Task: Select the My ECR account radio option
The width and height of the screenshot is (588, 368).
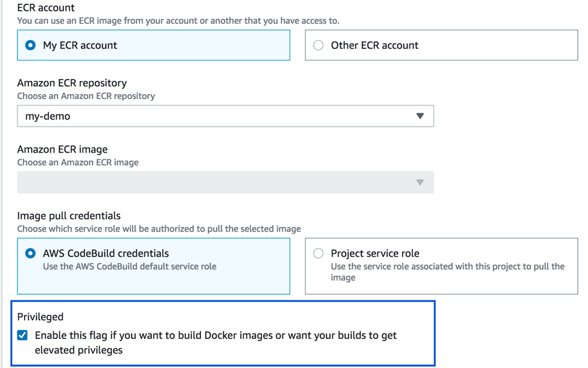Action: pyautogui.click(x=30, y=45)
